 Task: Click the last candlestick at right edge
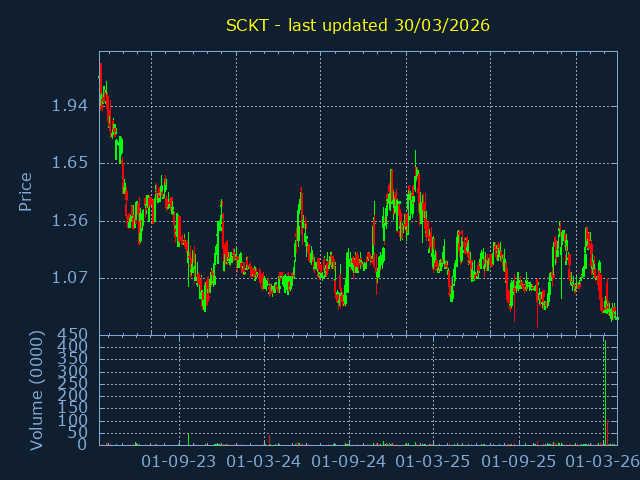coord(616,318)
